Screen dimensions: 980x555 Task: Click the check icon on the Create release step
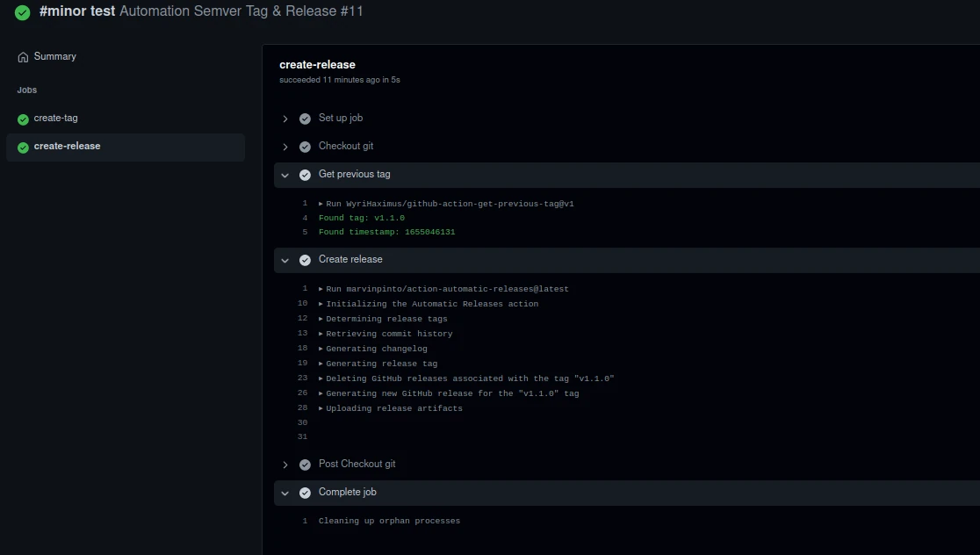(305, 259)
